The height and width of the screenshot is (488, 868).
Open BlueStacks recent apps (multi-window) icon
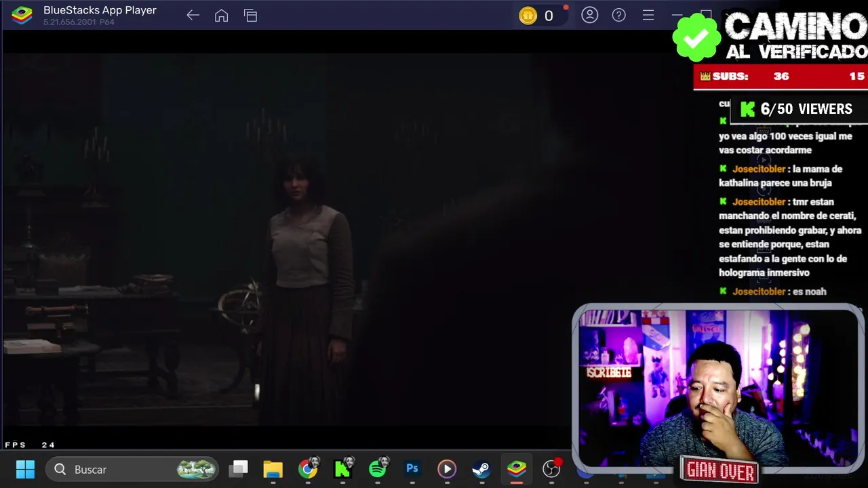click(250, 16)
